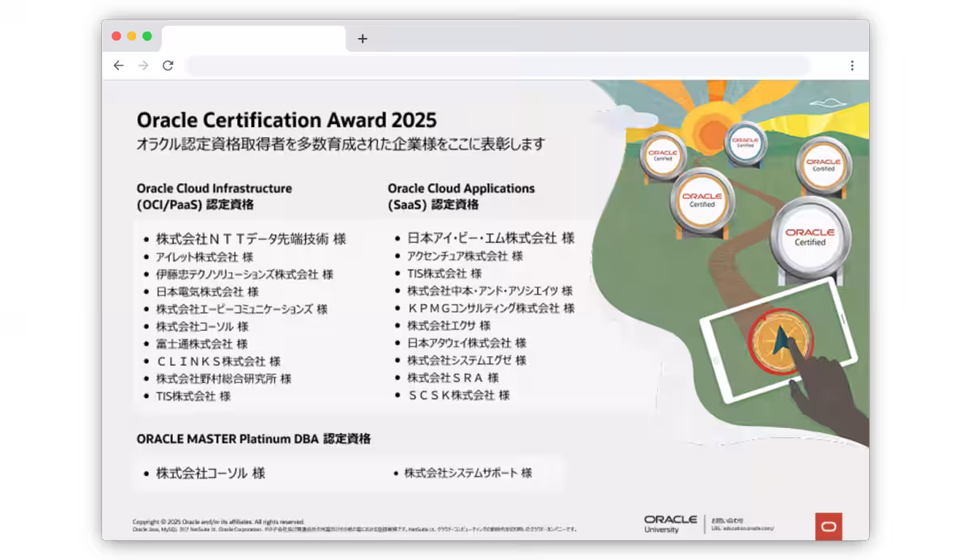971x560 pixels.
Task: Reload the page with the refresh icon
Action: [x=167, y=66]
